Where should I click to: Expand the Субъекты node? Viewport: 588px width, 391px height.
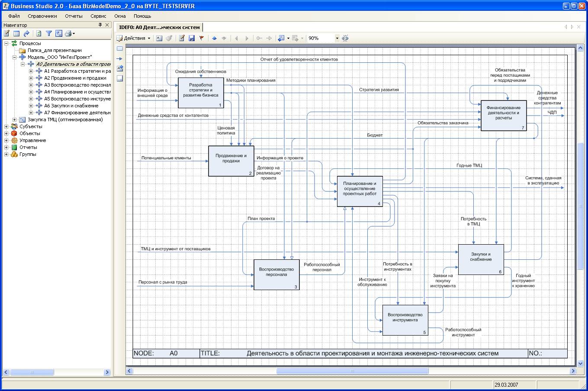[x=6, y=126]
